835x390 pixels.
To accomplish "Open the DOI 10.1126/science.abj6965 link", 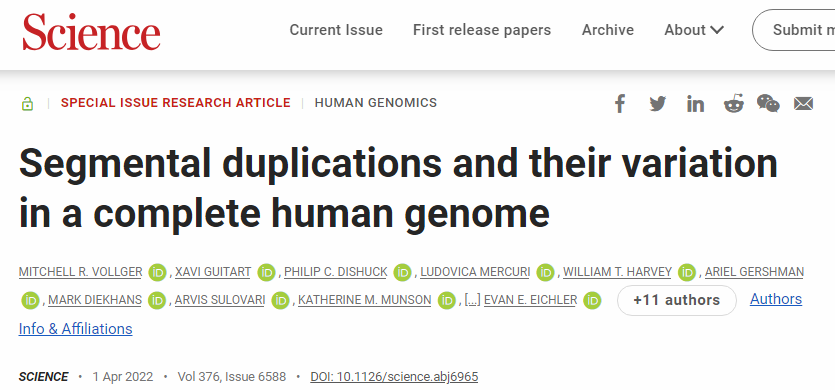I will (394, 377).
